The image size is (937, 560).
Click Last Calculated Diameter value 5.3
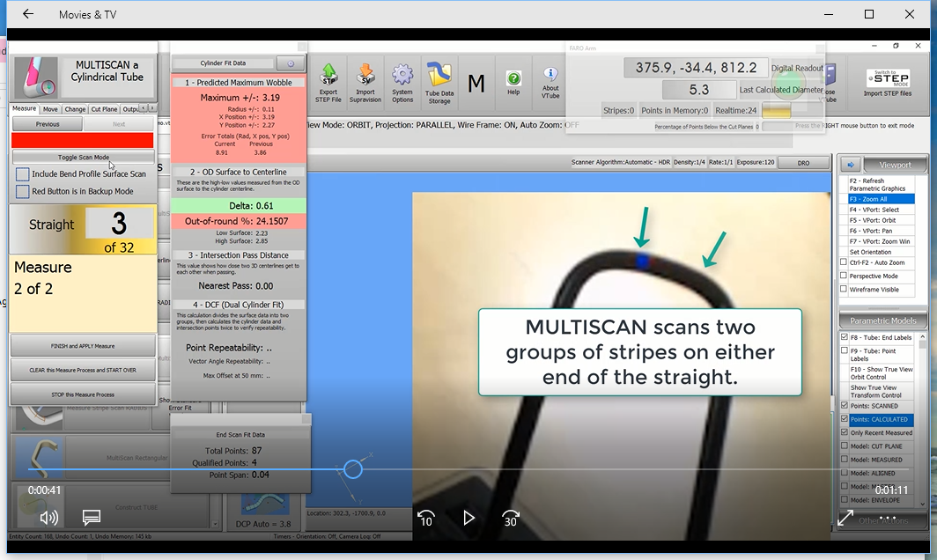698,90
